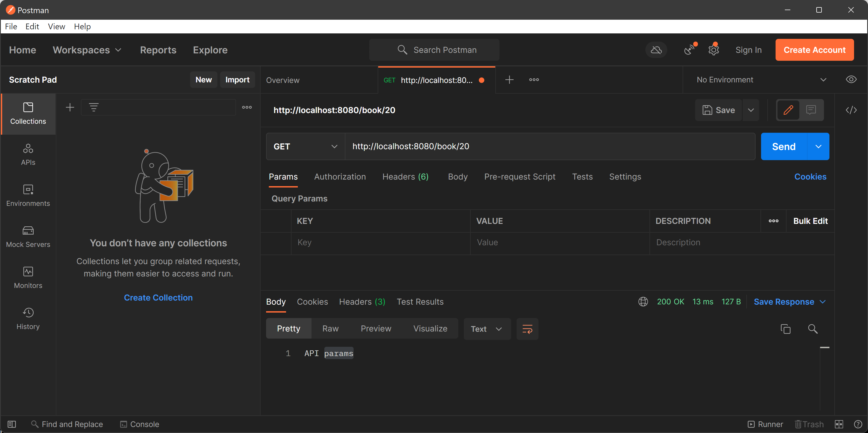
Task: Open tab options three dots menu
Action: tap(534, 80)
